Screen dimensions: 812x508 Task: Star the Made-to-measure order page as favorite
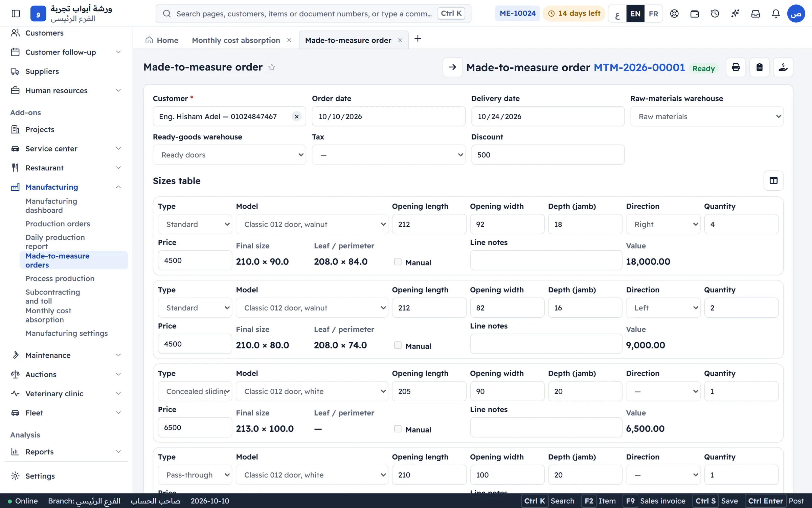click(x=272, y=67)
